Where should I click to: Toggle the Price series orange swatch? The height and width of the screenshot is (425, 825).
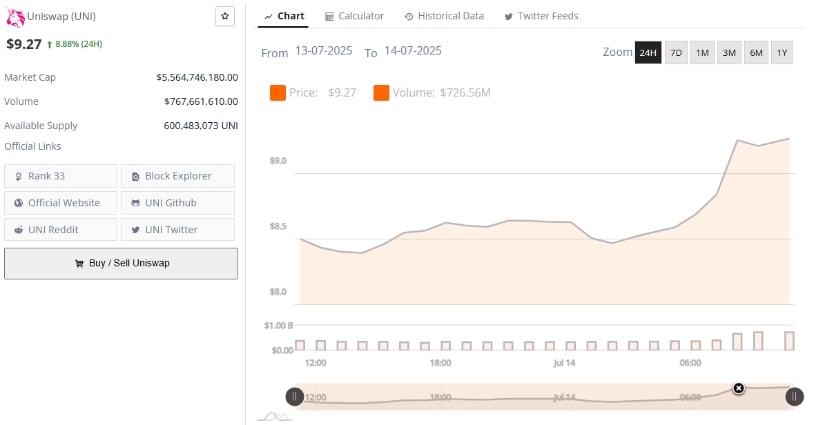coord(277,93)
